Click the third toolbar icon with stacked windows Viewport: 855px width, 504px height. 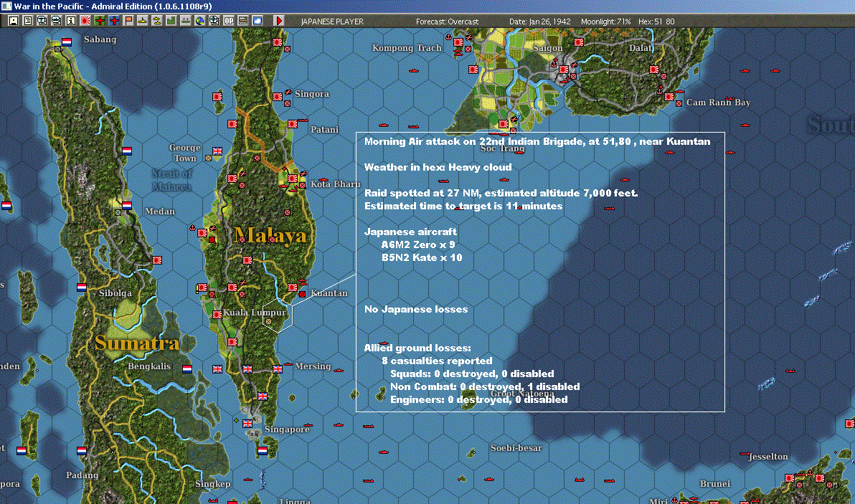(42, 21)
